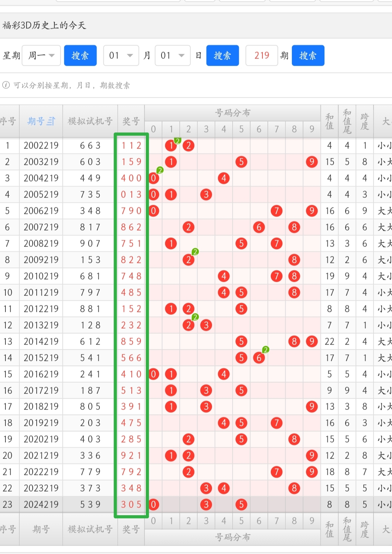Click winning number 5 6 6
This screenshot has height=554, width=392.
tap(131, 358)
